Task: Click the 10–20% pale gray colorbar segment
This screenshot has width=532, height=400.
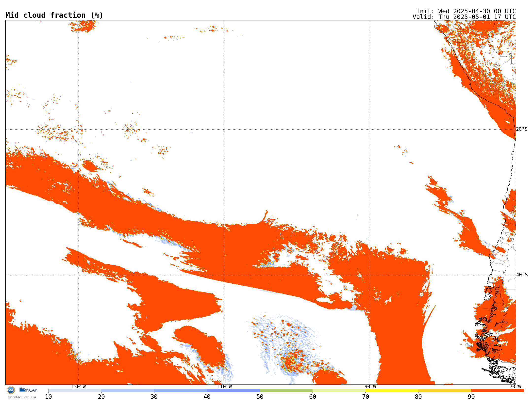Action: point(75,391)
